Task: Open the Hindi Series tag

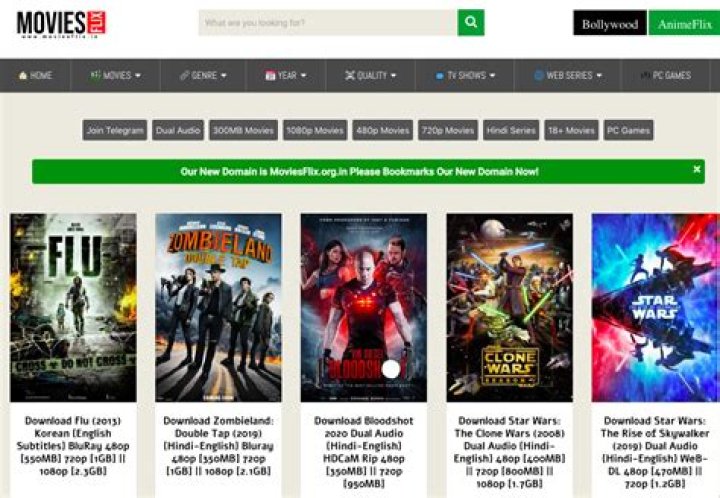Action: (511, 130)
